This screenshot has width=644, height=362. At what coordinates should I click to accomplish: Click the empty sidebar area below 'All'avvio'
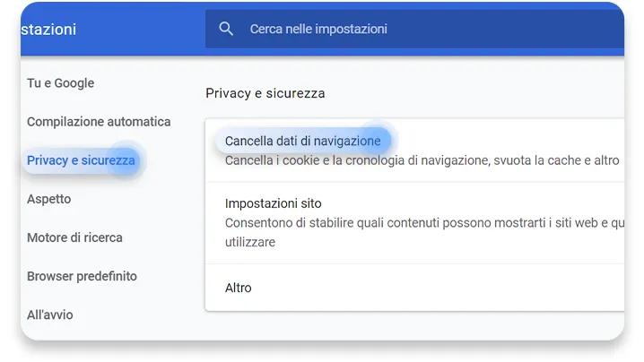coord(107,332)
